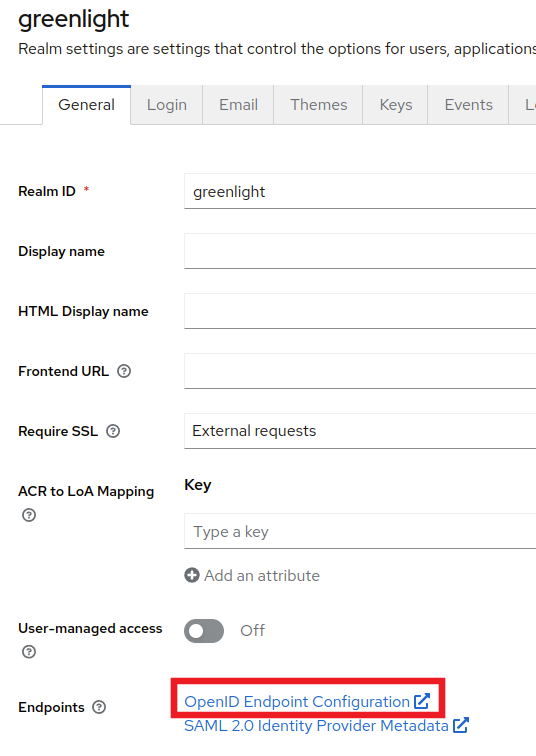Click the Require SSL help icon

pyautogui.click(x=113, y=431)
